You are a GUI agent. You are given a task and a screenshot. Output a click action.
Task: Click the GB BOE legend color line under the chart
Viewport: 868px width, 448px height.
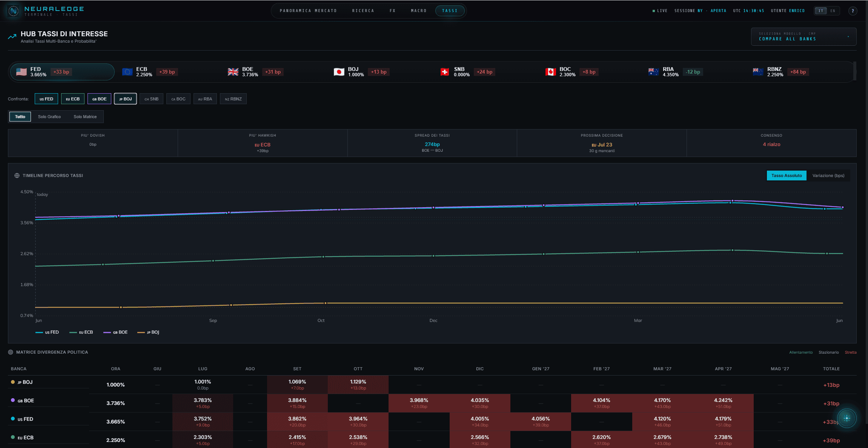[x=107, y=333]
